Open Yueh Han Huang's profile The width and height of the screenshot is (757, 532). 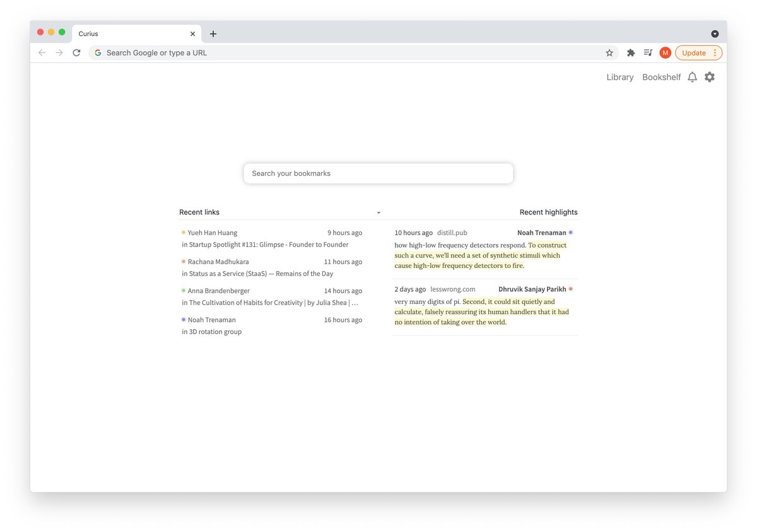213,233
